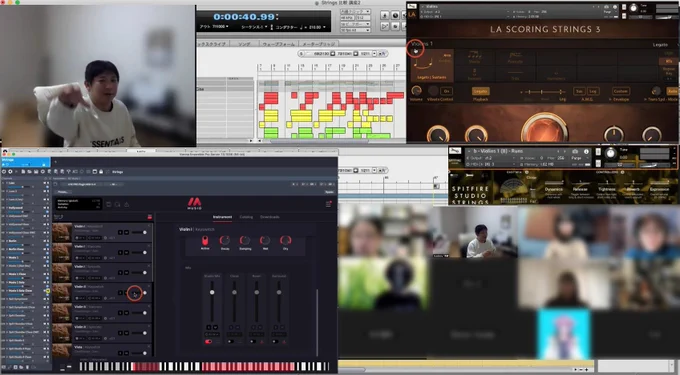Select previous preset arrow in Spitfire Kontakt header

click(559, 151)
